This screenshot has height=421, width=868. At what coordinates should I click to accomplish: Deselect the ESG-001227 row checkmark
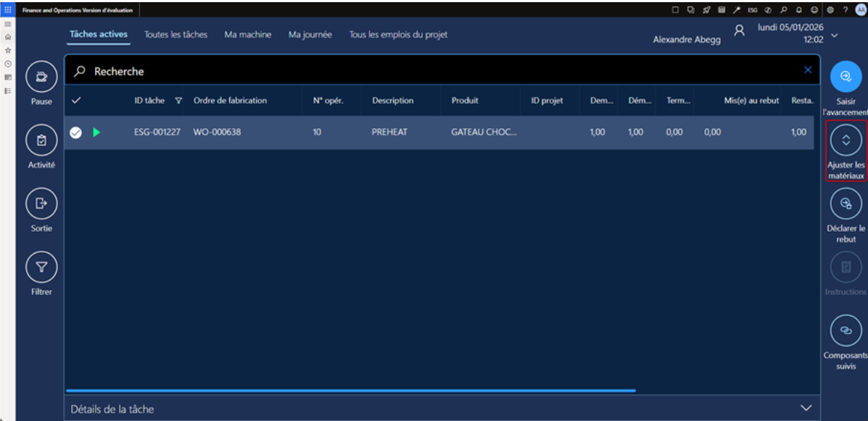75,133
